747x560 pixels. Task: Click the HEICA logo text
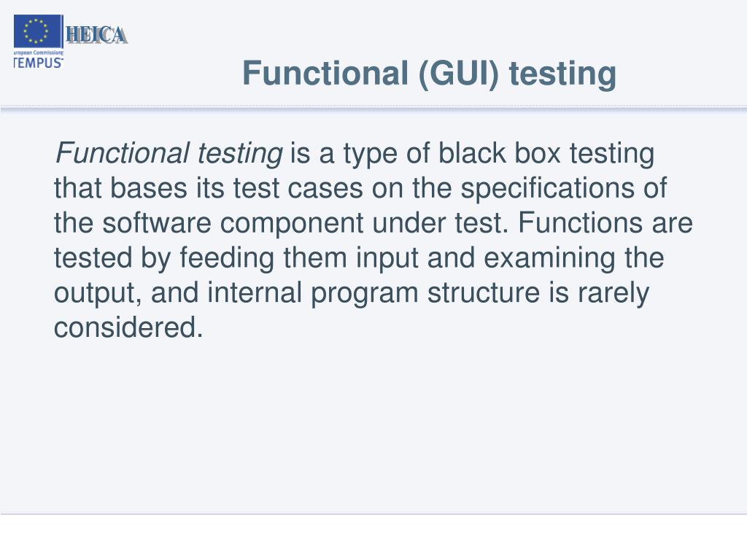tap(96, 35)
